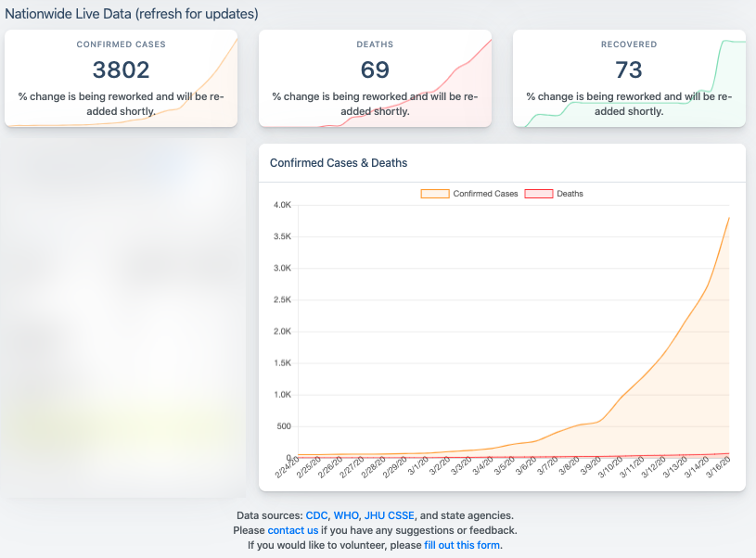Select the Recovered count 73
This screenshot has height=558, width=756.
point(629,70)
